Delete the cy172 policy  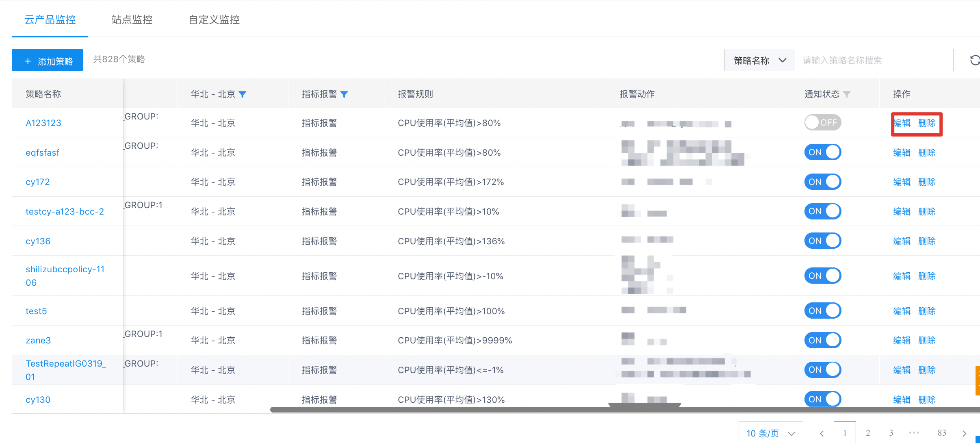(927, 182)
